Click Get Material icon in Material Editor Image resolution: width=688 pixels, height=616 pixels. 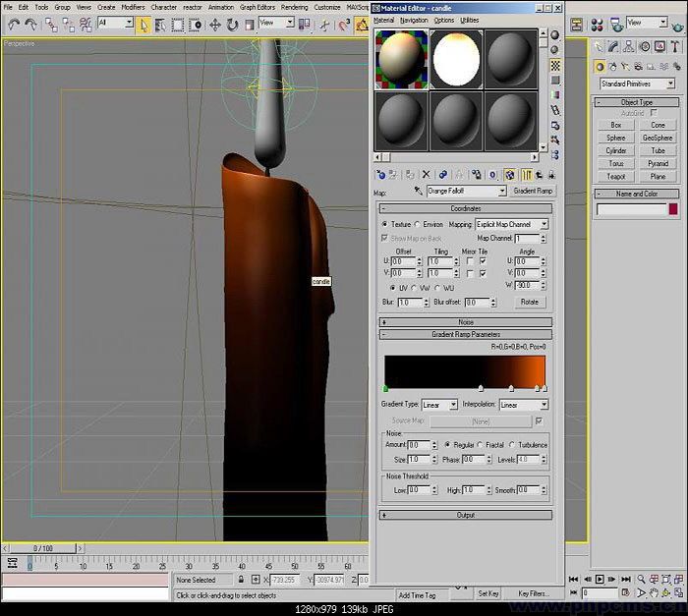380,175
